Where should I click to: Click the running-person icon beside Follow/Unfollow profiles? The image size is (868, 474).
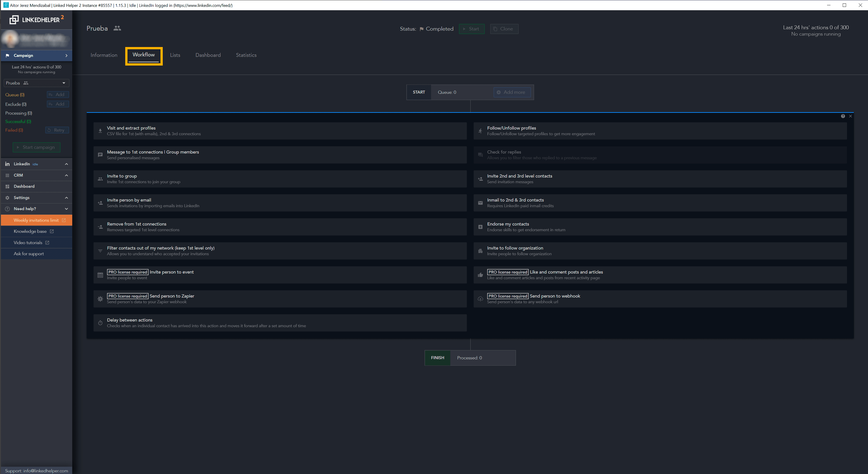(x=480, y=131)
